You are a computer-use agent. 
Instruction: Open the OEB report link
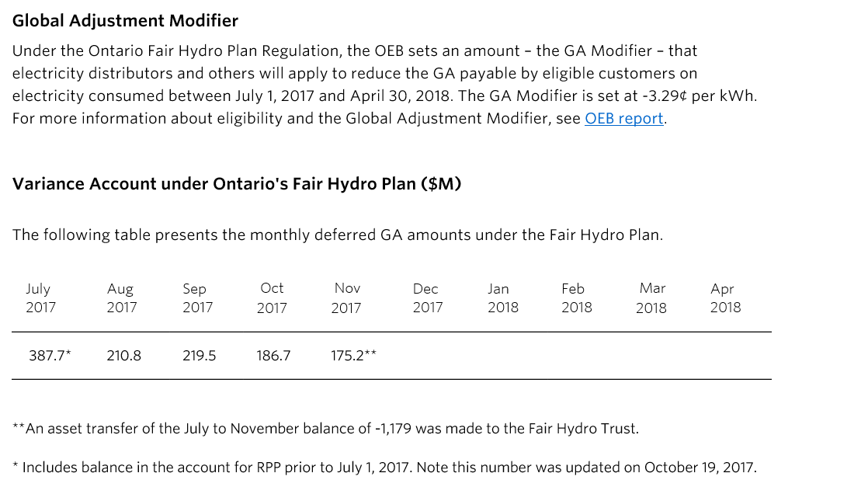[624, 119]
